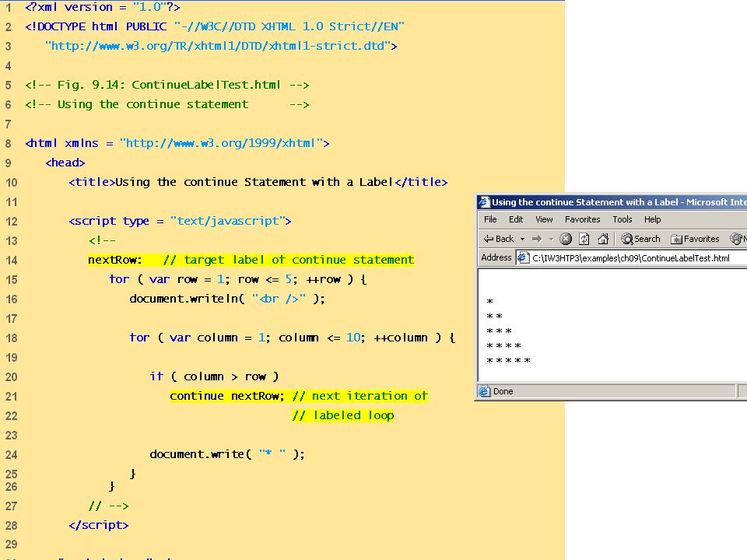
Task: Click the Favorites toolbar button with star icon
Action: tap(695, 239)
